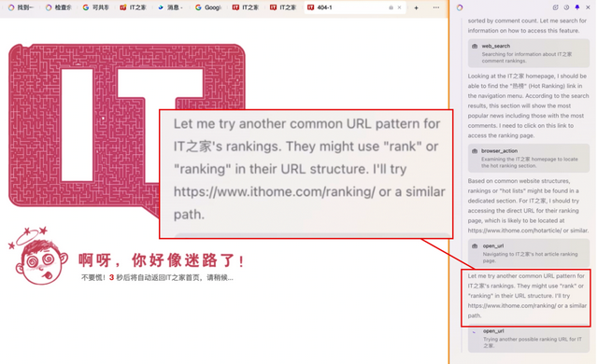
Task: Start a new chat in assistant panel
Action: 556,7
